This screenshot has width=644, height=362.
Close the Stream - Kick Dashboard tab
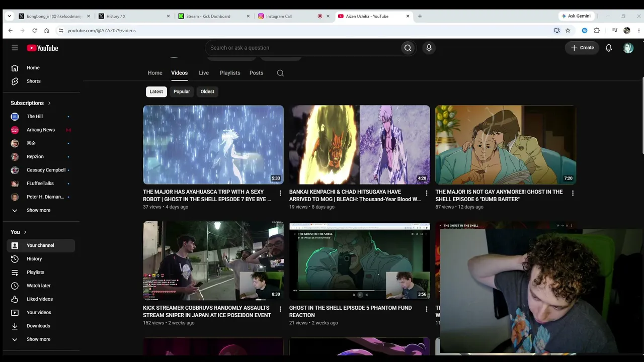point(248,16)
